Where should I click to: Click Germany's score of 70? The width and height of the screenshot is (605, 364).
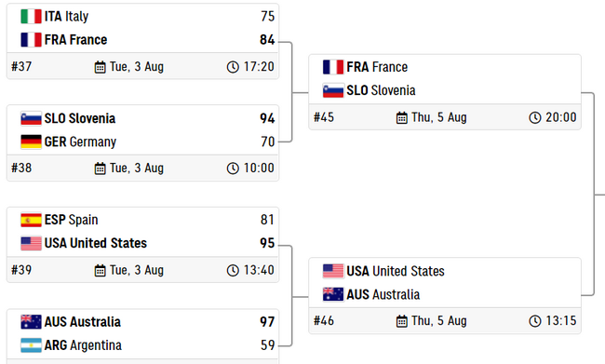click(267, 142)
